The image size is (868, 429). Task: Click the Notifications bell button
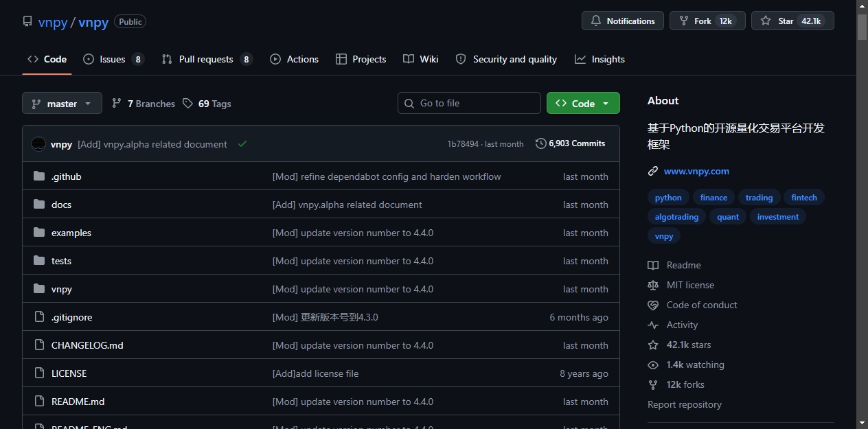pos(623,21)
